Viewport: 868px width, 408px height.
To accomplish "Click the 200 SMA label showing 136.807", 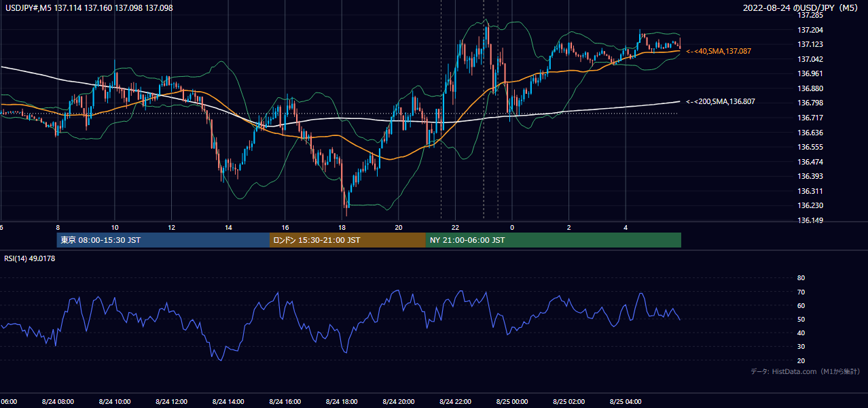I will [721, 101].
